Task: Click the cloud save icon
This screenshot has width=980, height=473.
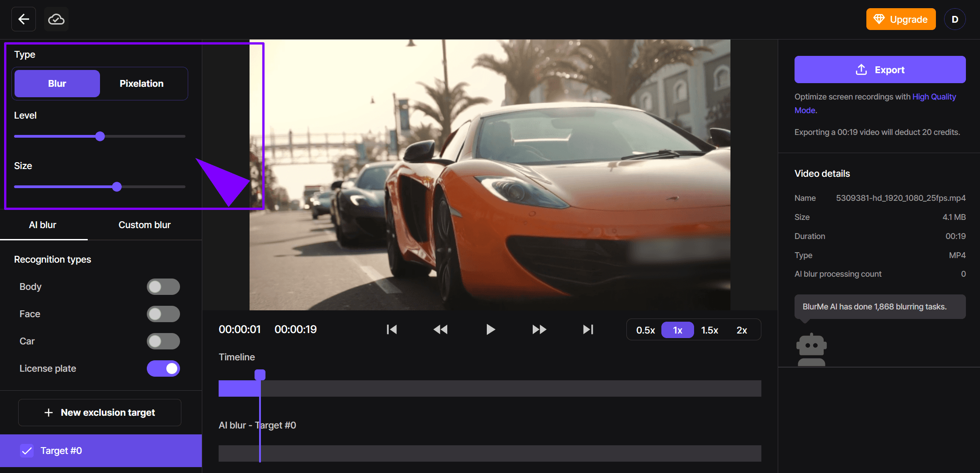Action: 55,19
